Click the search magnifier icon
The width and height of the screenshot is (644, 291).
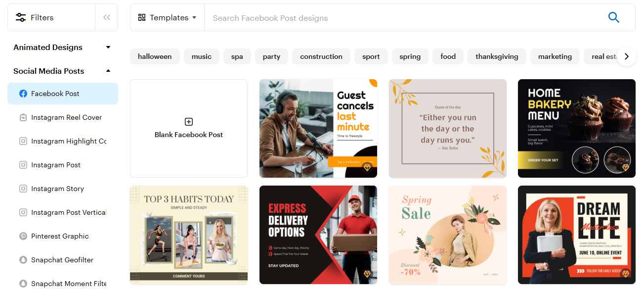pos(613,18)
